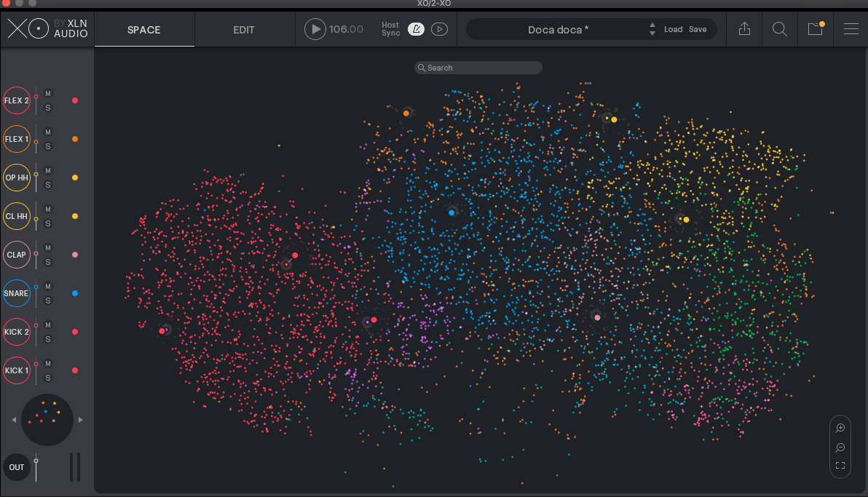Click the small circled play icon near Host Sync
The width and height of the screenshot is (868, 497).
[x=439, y=29]
